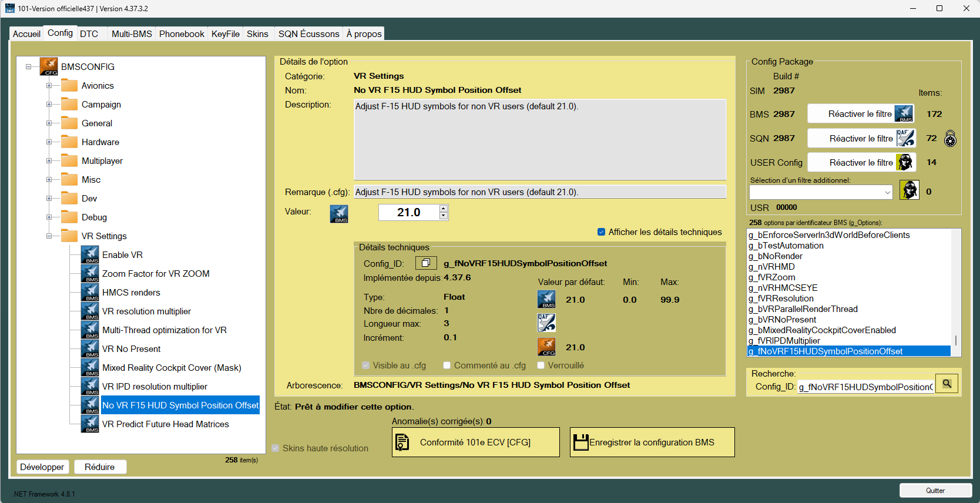The height and width of the screenshot is (503, 980).
Task: Click the magnifier search button
Action: pyautogui.click(x=947, y=383)
